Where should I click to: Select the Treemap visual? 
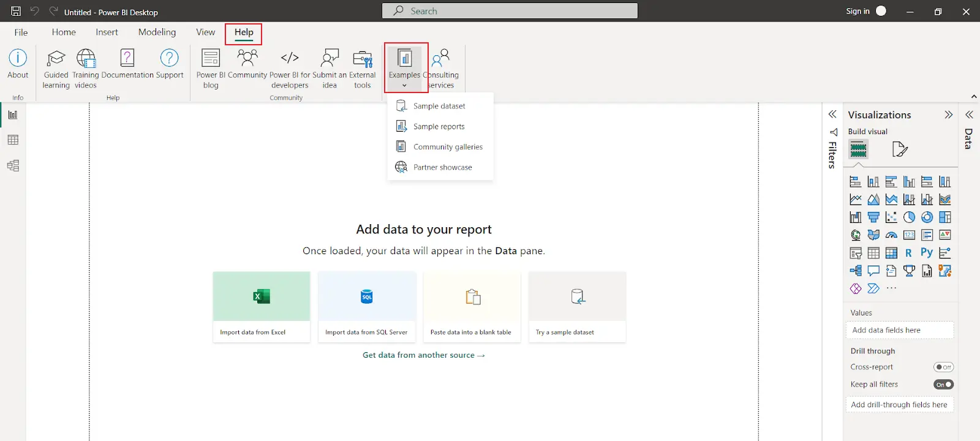pos(945,217)
